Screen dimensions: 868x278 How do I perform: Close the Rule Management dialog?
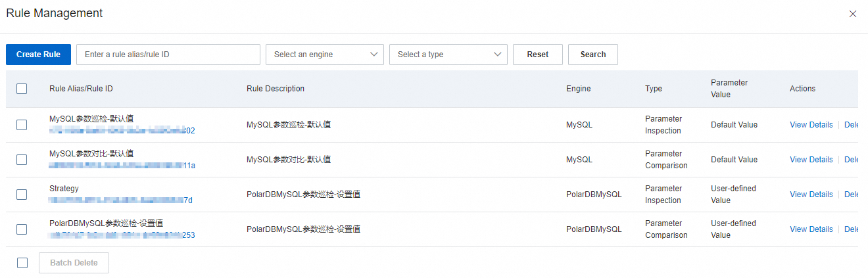[x=853, y=14]
